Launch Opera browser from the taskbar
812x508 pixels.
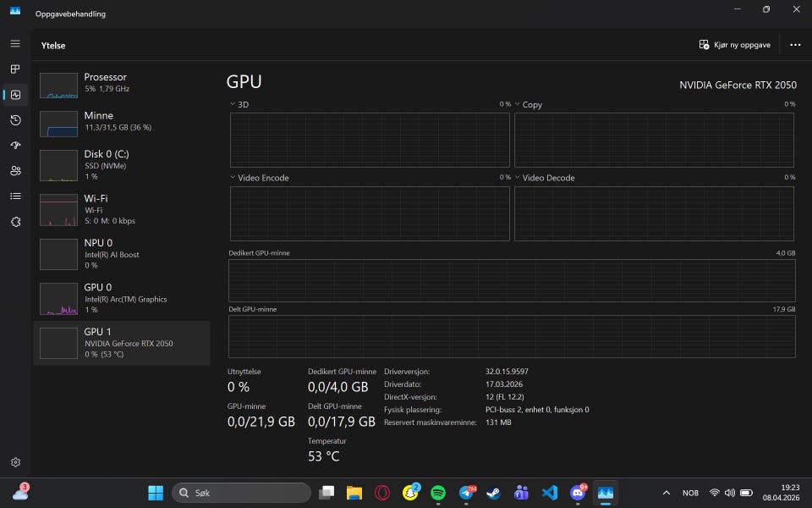coord(382,493)
